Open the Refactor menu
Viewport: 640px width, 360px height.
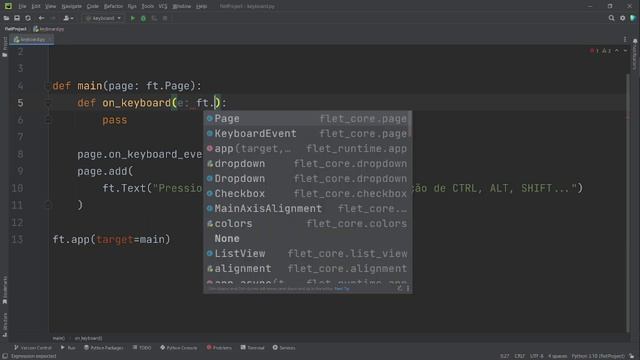point(113,6)
